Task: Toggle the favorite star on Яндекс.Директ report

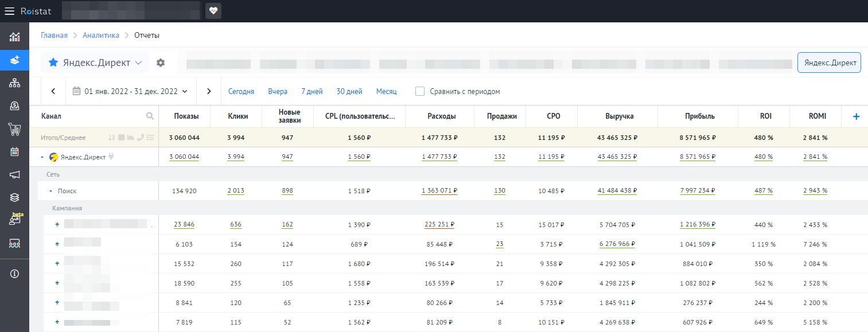Action: (x=53, y=63)
